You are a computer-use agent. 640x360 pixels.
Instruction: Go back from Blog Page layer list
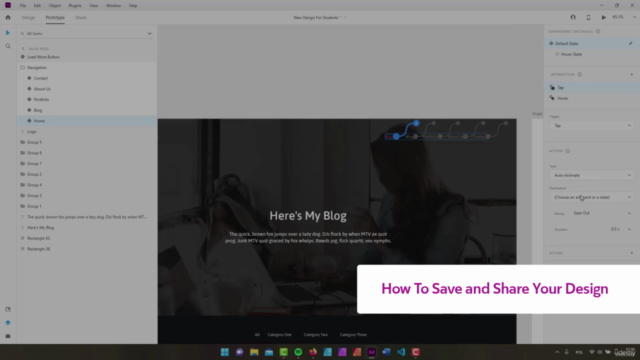(23, 49)
